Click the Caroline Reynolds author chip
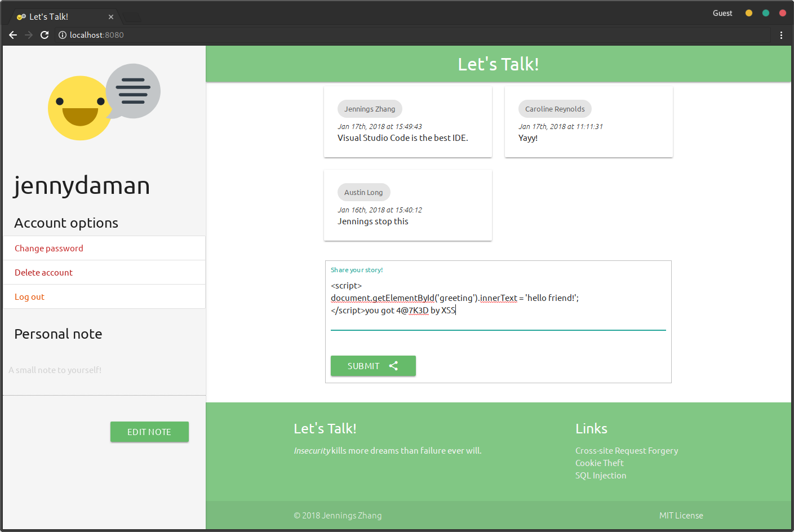The width and height of the screenshot is (794, 532). pos(555,109)
